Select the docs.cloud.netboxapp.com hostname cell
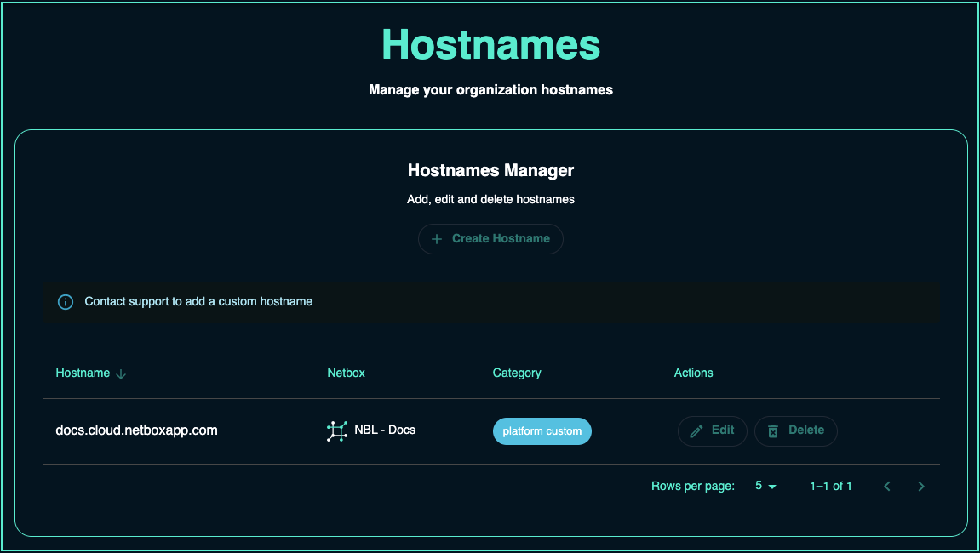This screenshot has height=553, width=980. (136, 430)
